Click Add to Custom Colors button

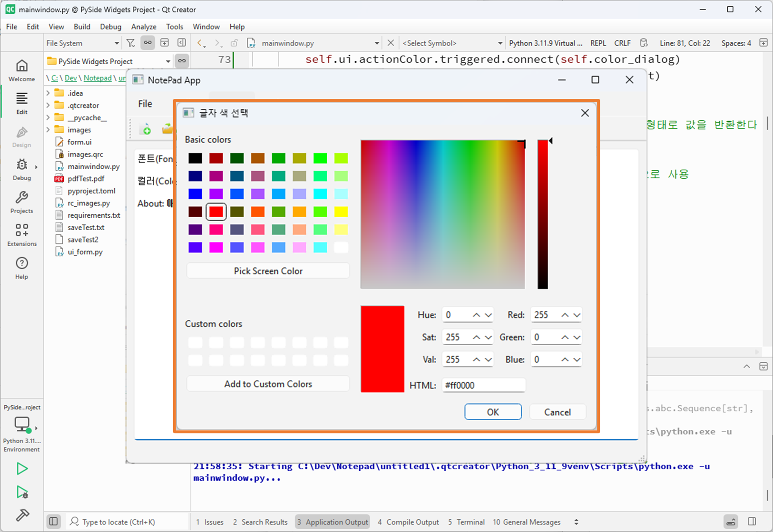click(x=268, y=384)
